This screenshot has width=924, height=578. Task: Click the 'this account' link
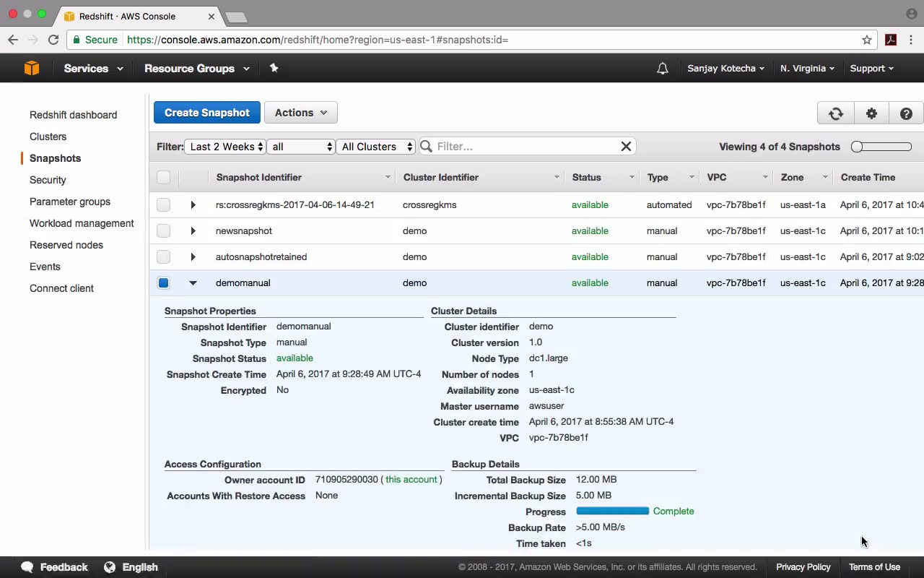(x=411, y=480)
